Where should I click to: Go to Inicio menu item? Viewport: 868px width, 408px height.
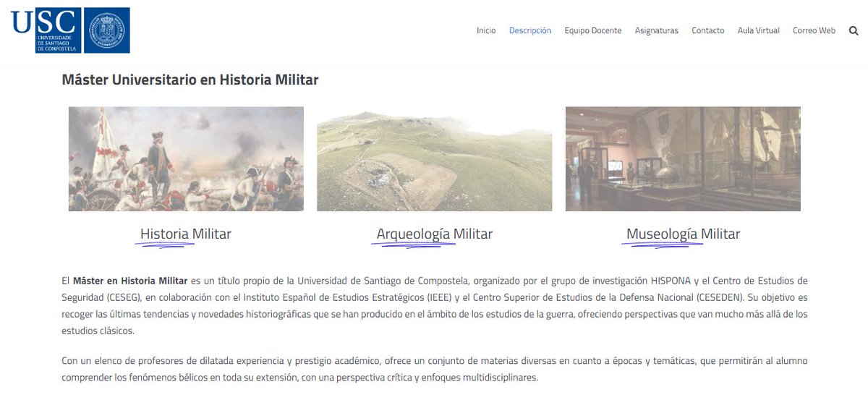tap(486, 31)
